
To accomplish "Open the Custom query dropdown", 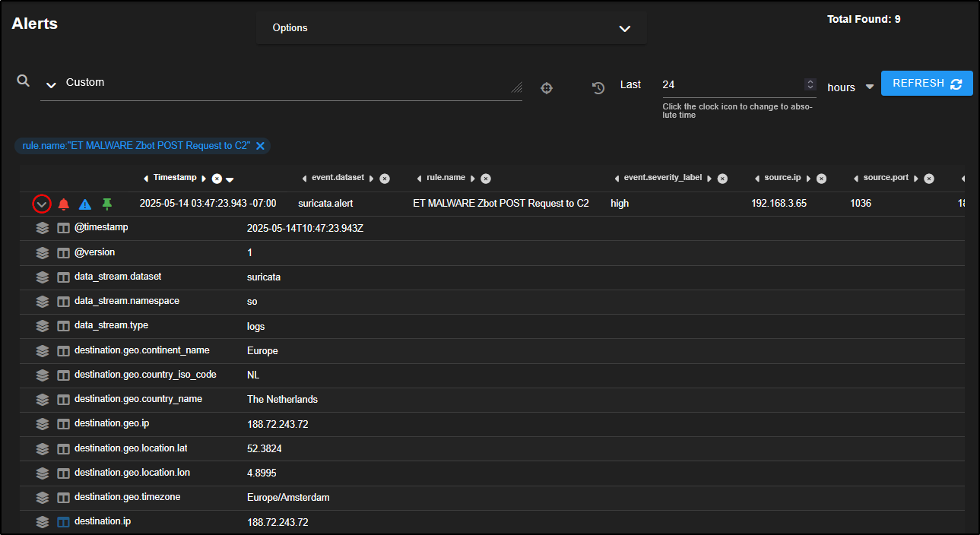I will pos(52,84).
